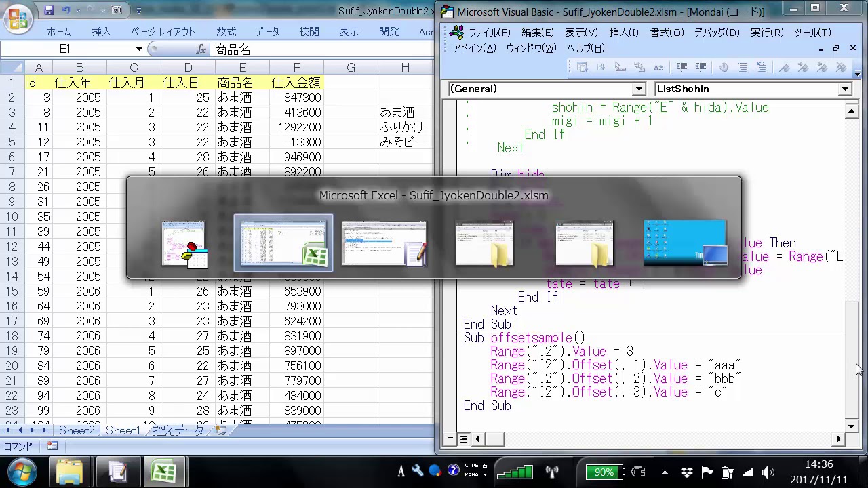Screen dimensions: 868x488
Task: Click the Office button in Excel
Action: [18, 18]
